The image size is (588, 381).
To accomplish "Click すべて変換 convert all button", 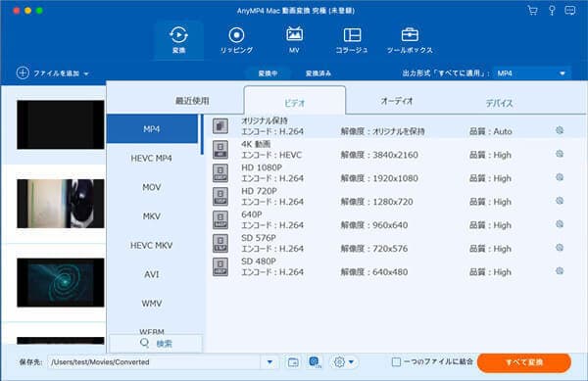I will click(x=524, y=362).
